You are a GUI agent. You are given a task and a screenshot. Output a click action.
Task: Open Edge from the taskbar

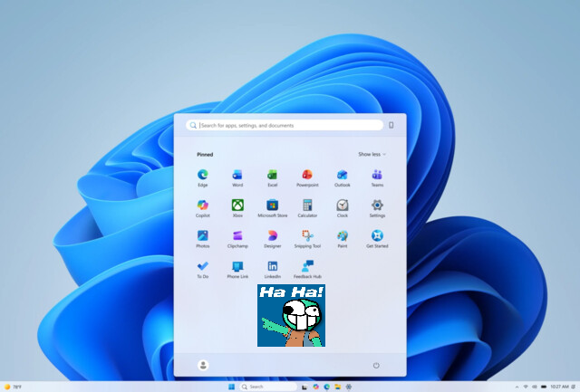(x=326, y=387)
